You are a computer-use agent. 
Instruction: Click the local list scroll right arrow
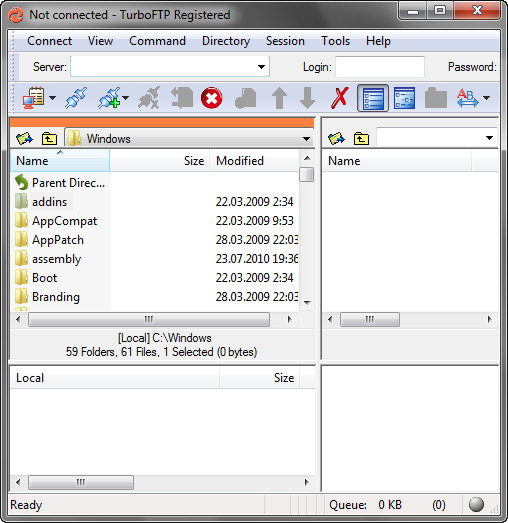[x=290, y=320]
